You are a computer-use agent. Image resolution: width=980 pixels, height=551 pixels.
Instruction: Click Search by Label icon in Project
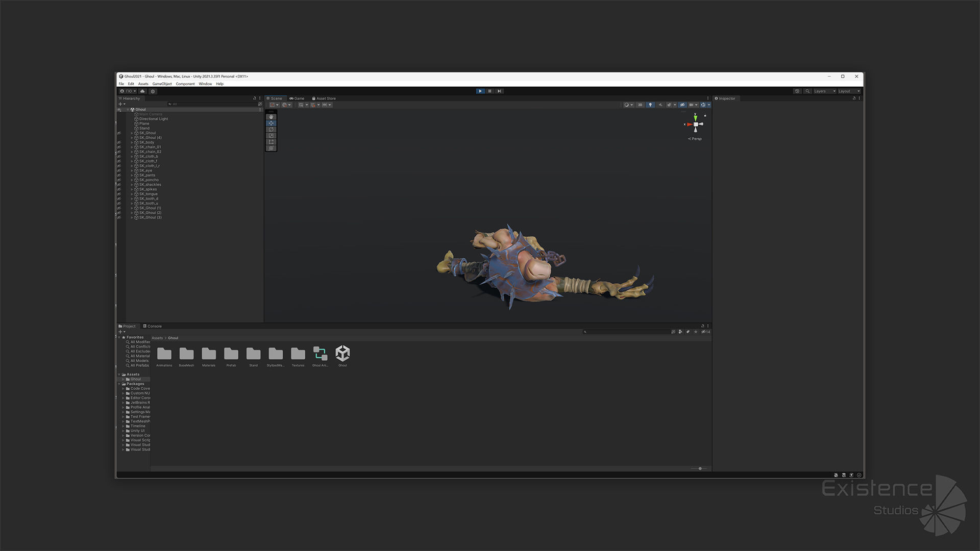(x=688, y=332)
